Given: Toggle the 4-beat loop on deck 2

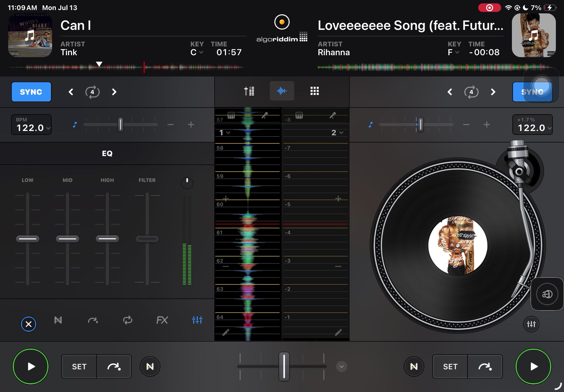Looking at the screenshot, I should (x=471, y=92).
